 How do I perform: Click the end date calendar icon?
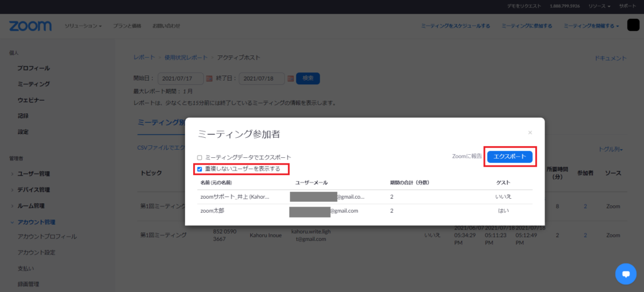point(290,79)
